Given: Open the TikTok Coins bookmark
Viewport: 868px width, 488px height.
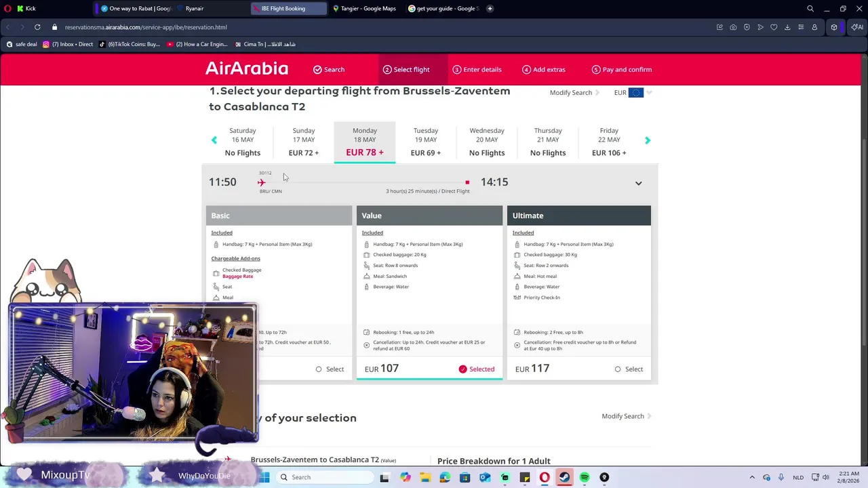Looking at the screenshot, I should [129, 44].
